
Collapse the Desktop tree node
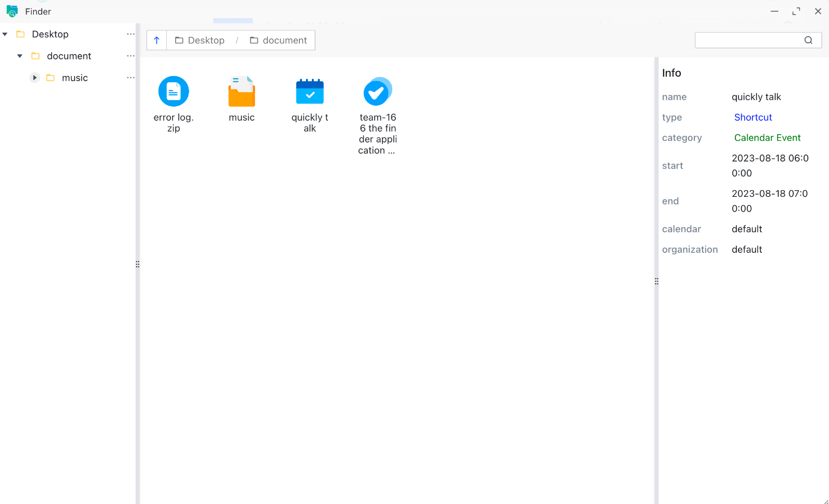coord(5,34)
